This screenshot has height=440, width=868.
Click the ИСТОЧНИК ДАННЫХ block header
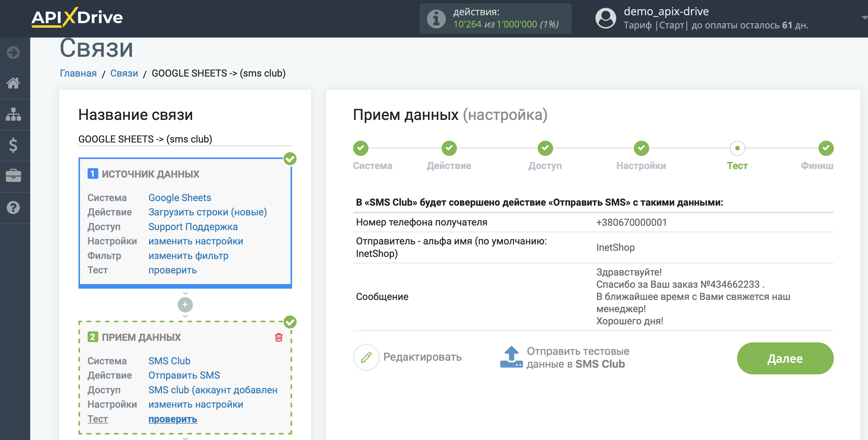(x=150, y=174)
